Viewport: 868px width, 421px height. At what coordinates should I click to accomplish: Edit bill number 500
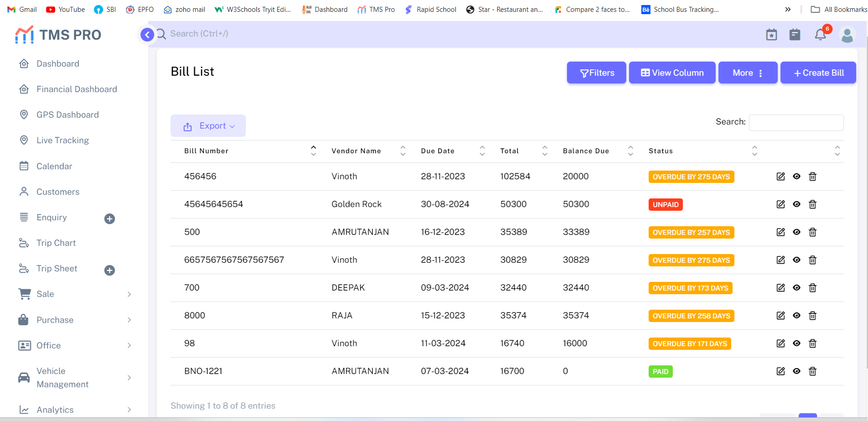(x=781, y=232)
